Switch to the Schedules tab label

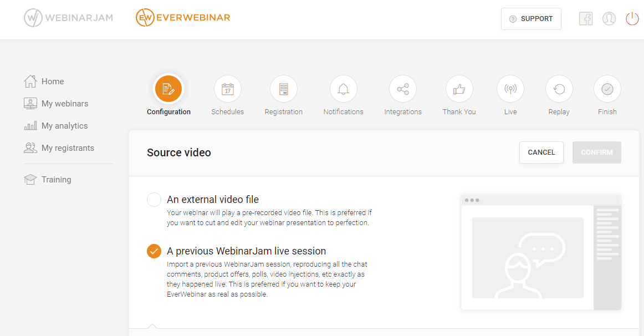[228, 112]
